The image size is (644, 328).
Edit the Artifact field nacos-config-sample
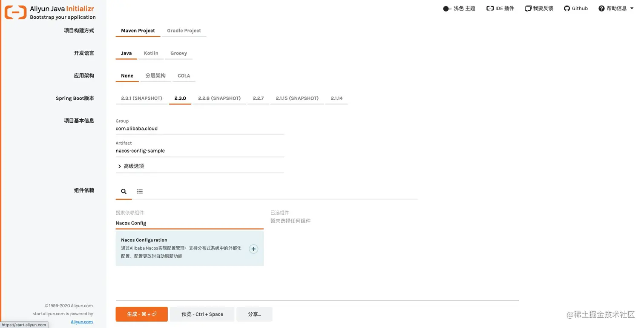200,151
